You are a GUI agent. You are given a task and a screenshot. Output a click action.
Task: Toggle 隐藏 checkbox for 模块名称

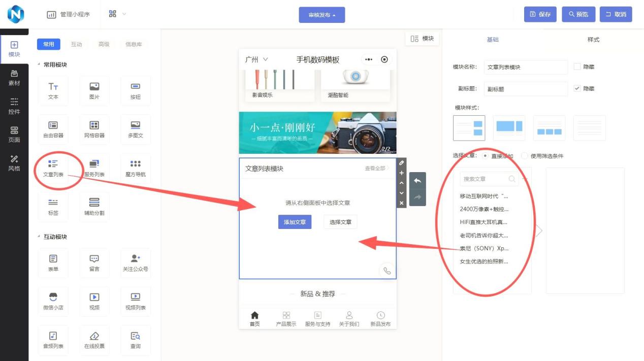(577, 67)
